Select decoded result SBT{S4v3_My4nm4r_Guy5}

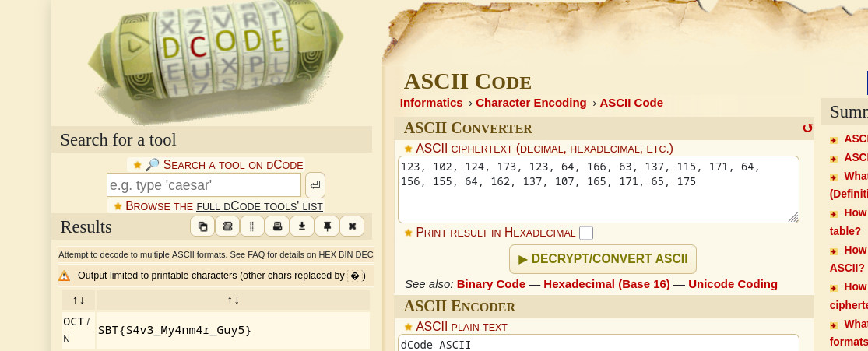coord(174,331)
